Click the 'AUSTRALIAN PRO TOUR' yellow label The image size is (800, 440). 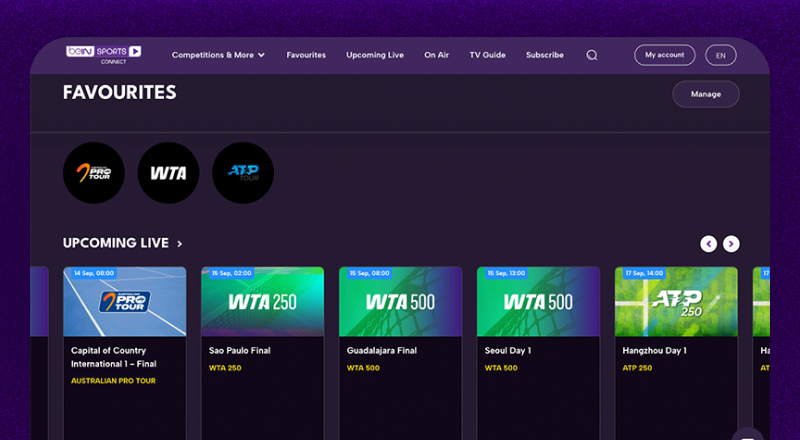click(x=113, y=381)
